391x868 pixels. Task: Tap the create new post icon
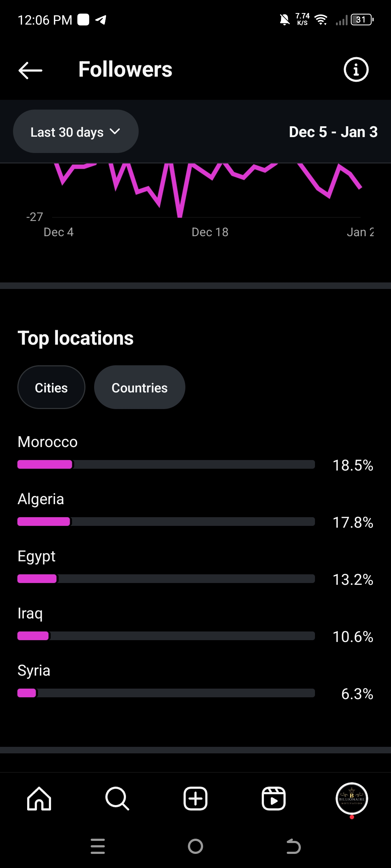point(195,798)
